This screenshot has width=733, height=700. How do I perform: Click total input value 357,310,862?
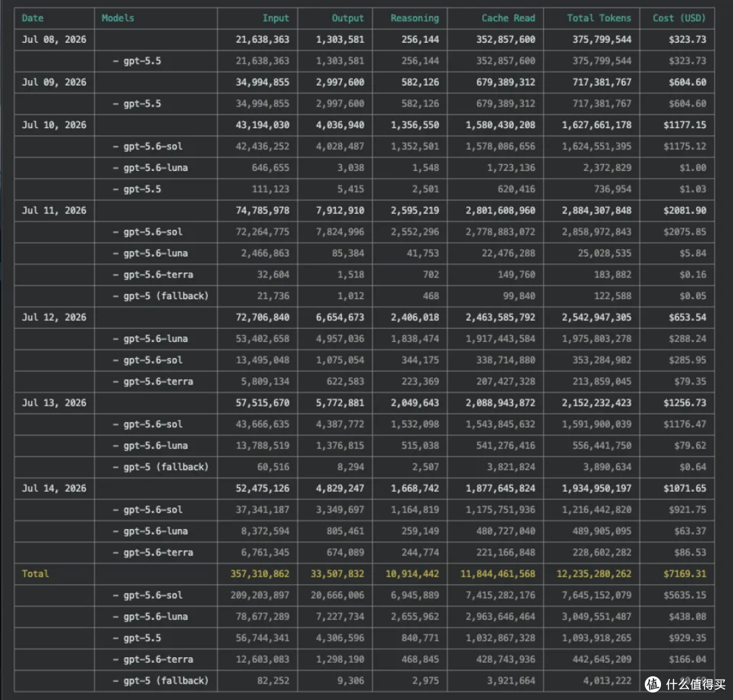coord(259,574)
